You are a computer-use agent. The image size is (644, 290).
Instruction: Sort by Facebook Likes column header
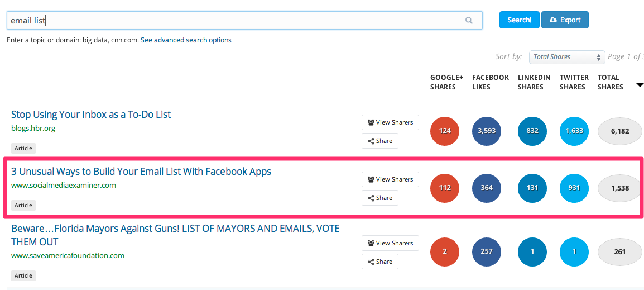coord(491,82)
